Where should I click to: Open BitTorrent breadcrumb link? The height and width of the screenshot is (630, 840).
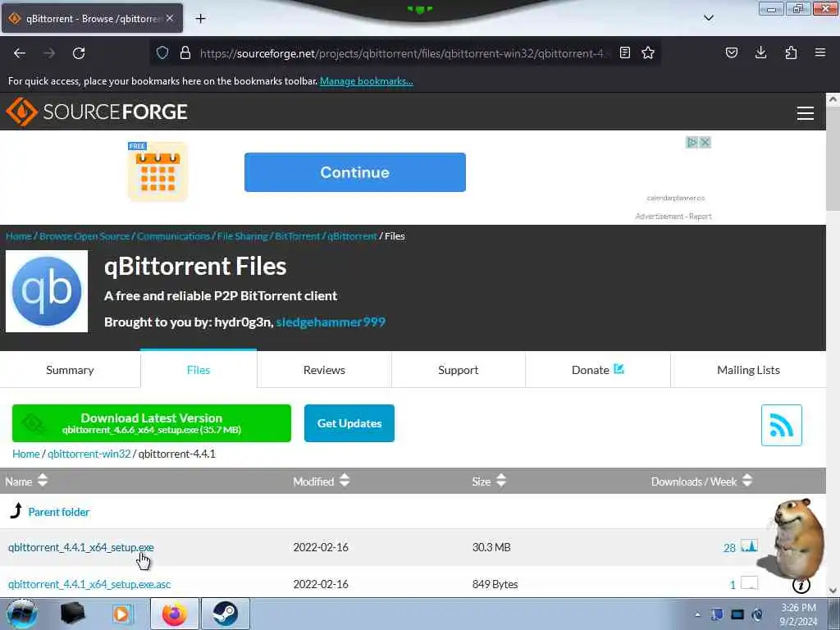(297, 236)
